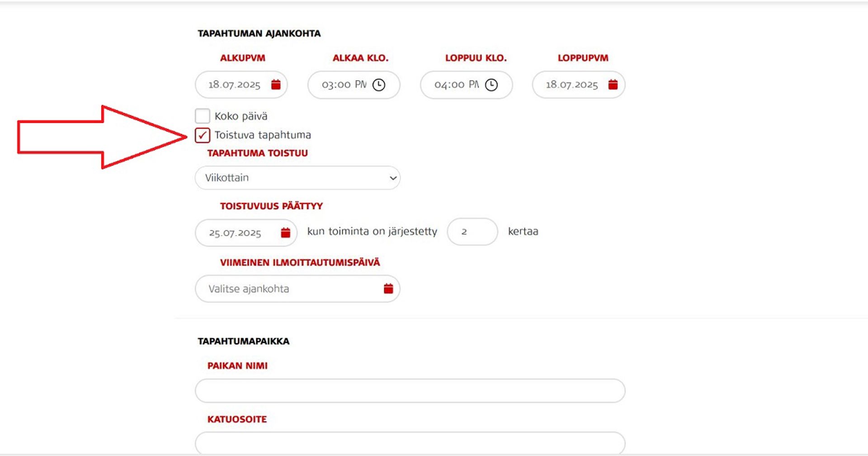
Task: Click the ALKAA KLO clock icon
Action: 380,84
